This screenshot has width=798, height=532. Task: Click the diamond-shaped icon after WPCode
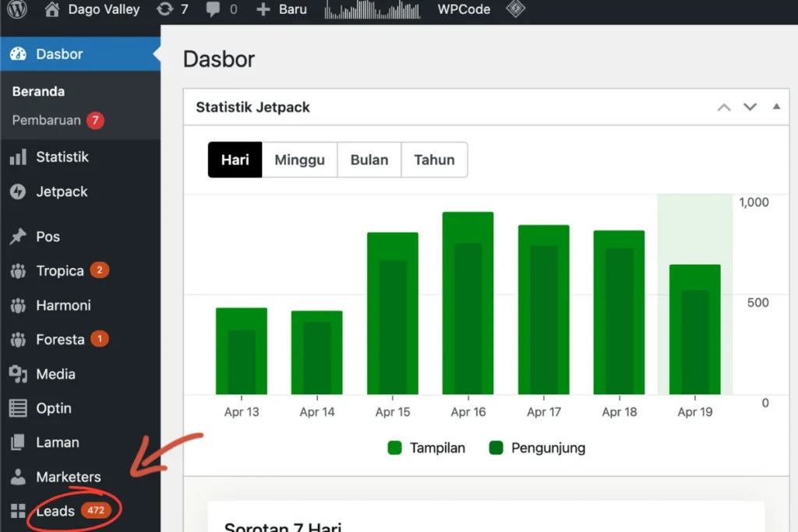[515, 10]
